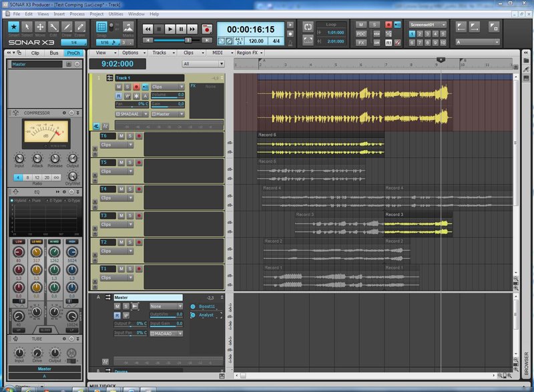This screenshot has width=534, height=392.
Task: Open the Screenset01 dropdown
Action: [428, 25]
